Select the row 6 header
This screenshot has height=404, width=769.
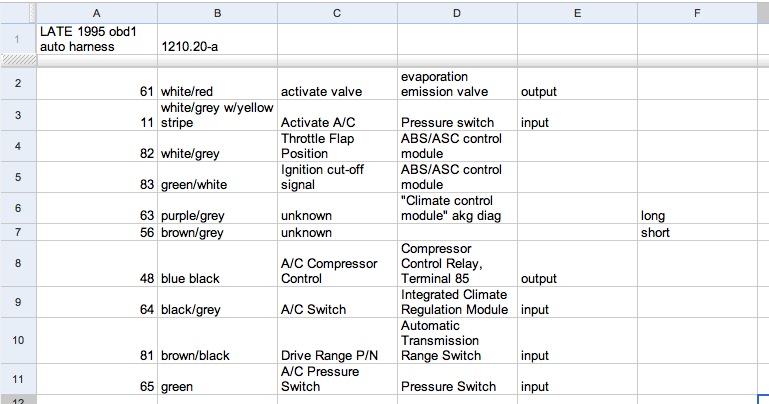pos(18,207)
